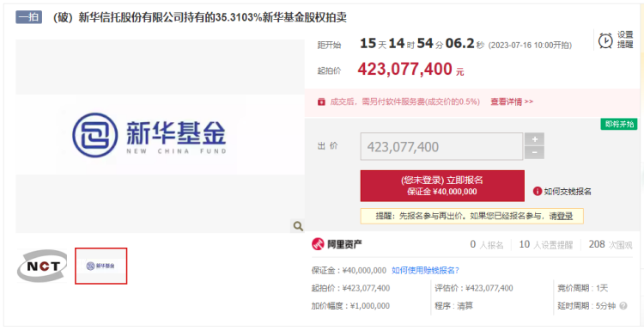Click the green 即将开始 status badge

[619, 124]
